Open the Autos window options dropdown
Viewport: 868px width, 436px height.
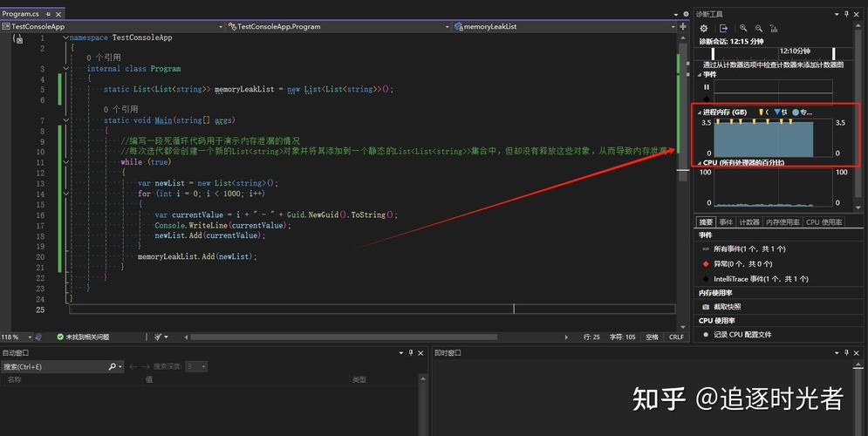pyautogui.click(x=401, y=352)
